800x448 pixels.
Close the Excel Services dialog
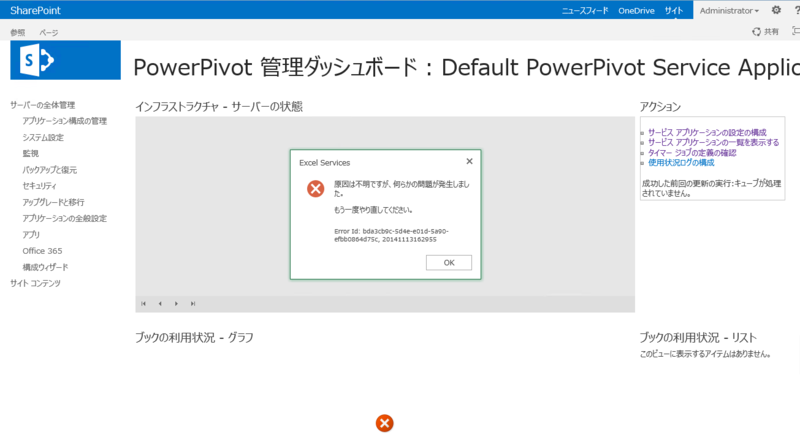point(469,161)
